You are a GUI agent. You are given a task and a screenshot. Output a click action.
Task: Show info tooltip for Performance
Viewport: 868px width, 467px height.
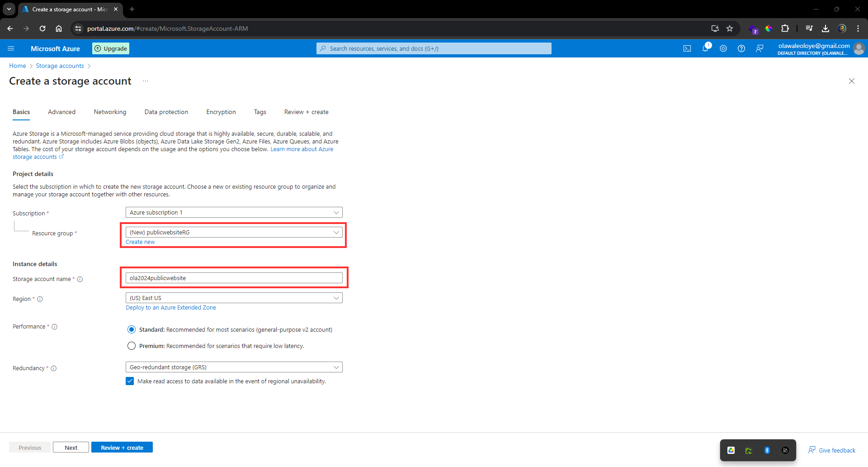pos(55,327)
